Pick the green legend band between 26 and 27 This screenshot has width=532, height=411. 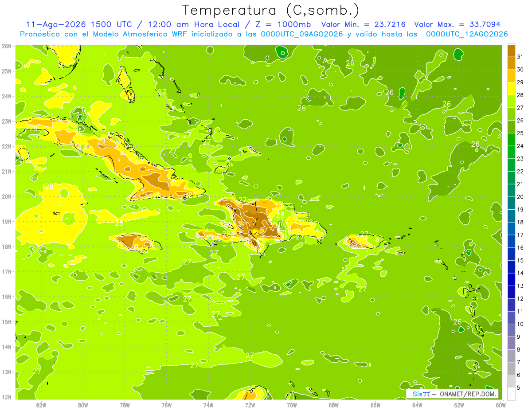coord(511,114)
